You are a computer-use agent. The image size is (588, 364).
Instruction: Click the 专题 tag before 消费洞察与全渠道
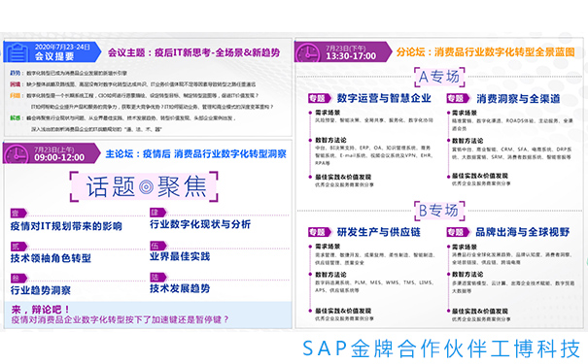coord(458,98)
